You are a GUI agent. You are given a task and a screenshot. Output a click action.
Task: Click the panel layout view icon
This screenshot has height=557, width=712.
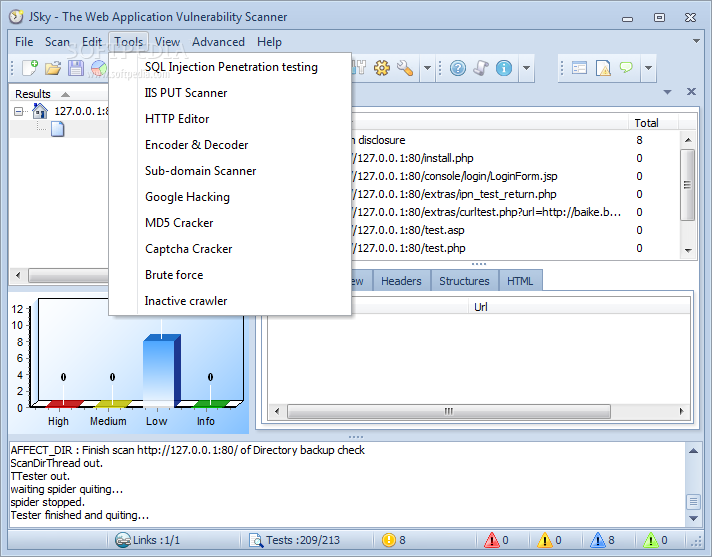(579, 68)
